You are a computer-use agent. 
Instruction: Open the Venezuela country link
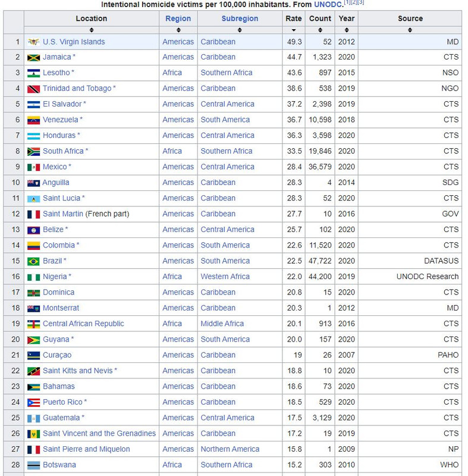click(x=60, y=120)
